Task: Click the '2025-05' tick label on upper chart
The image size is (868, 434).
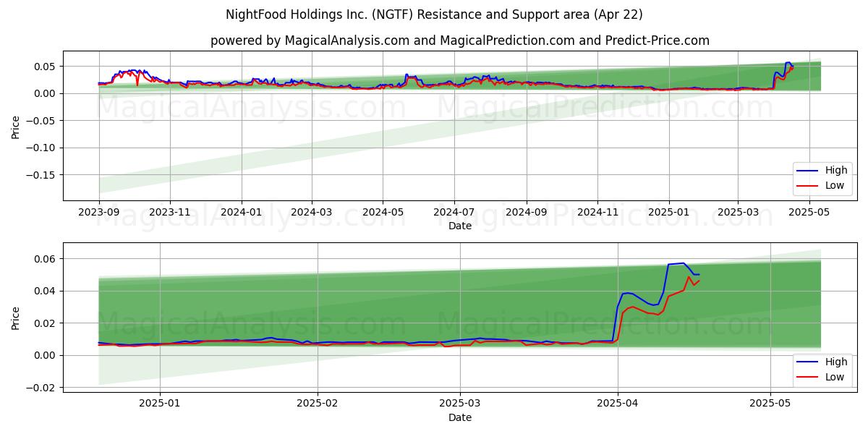Action: point(809,213)
